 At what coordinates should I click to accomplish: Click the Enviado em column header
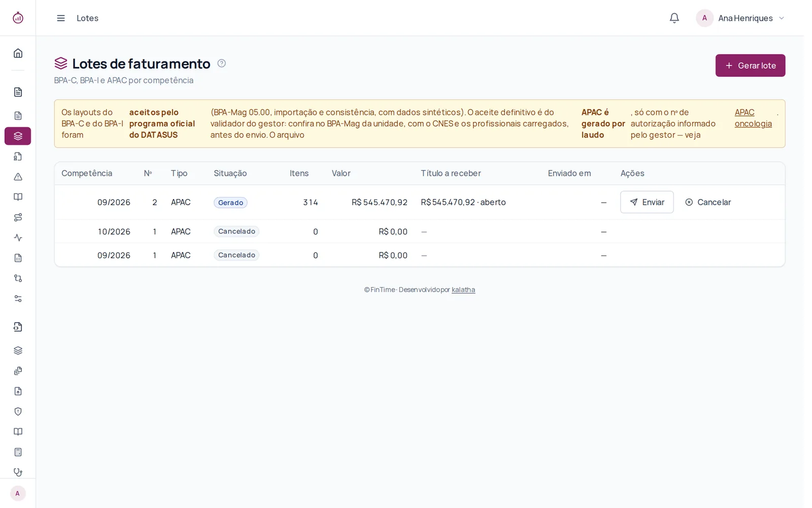[x=569, y=173]
